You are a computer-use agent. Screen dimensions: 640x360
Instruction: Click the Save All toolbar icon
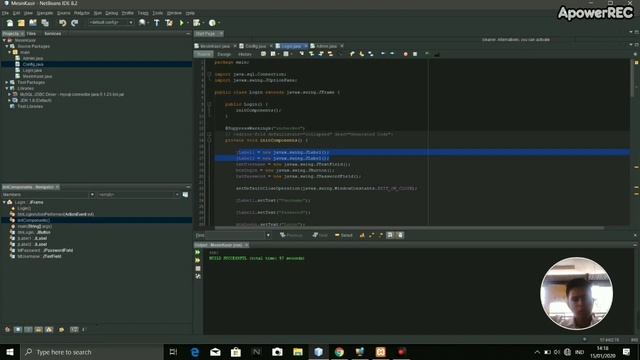(x=44, y=23)
